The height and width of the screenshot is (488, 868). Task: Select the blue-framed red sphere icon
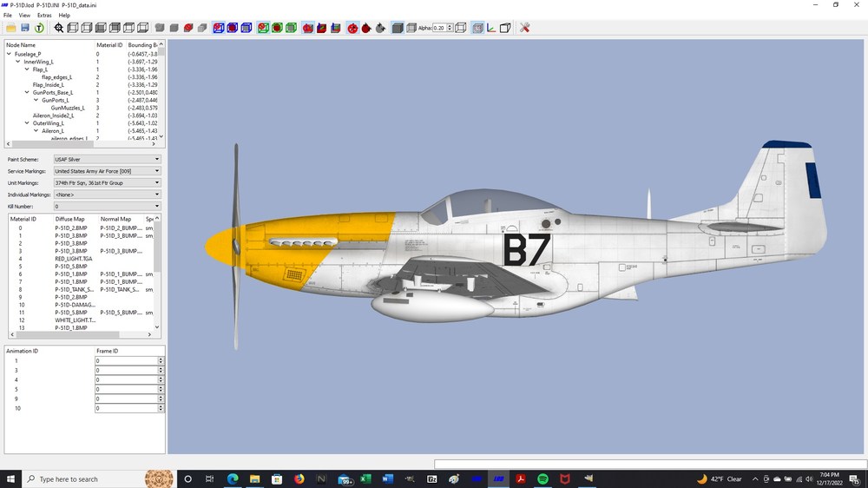pos(219,28)
